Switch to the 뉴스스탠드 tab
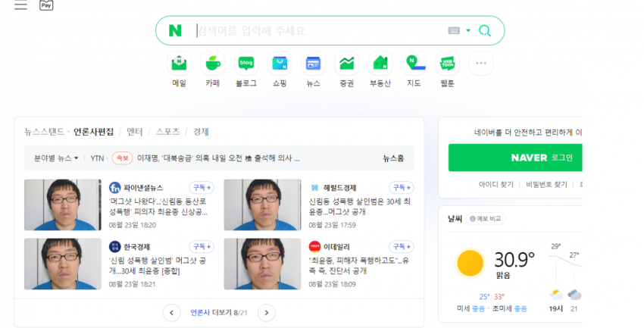 click(45, 132)
